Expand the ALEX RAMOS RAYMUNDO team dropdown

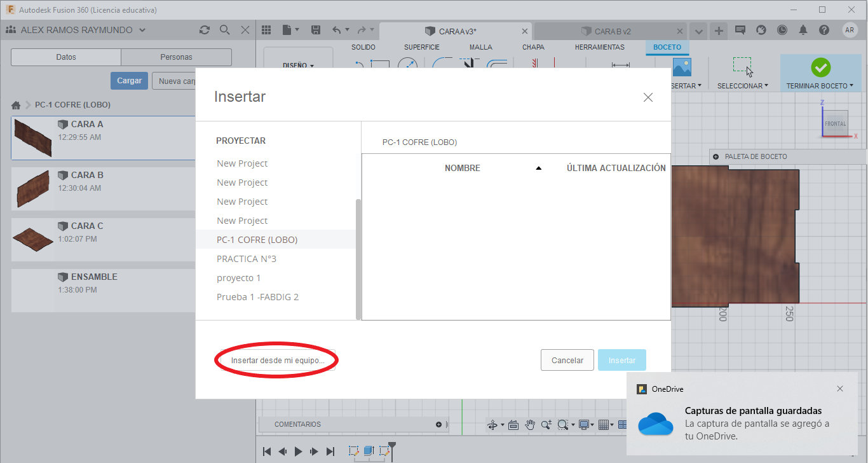tap(142, 30)
